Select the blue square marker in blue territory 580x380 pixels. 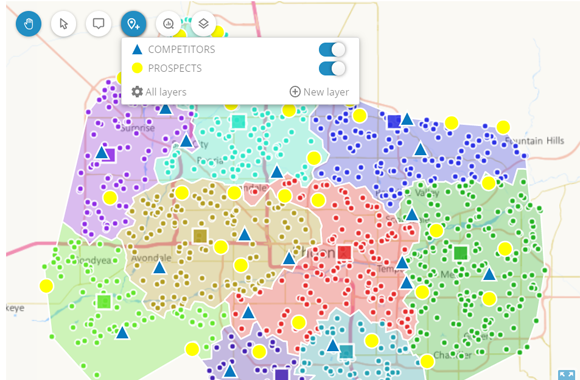[x=394, y=121]
